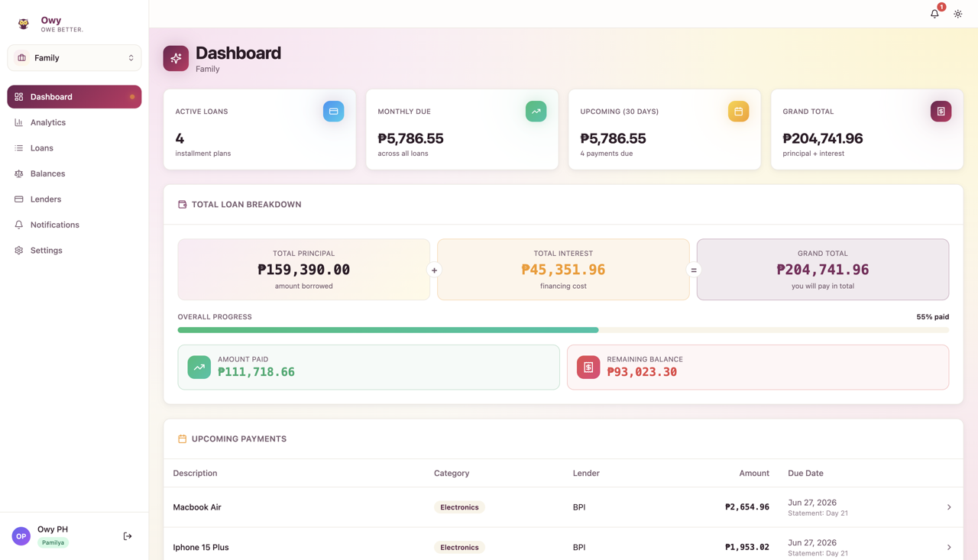
Task: Click the Upcoming Payments calendar icon
Action: pyautogui.click(x=182, y=439)
